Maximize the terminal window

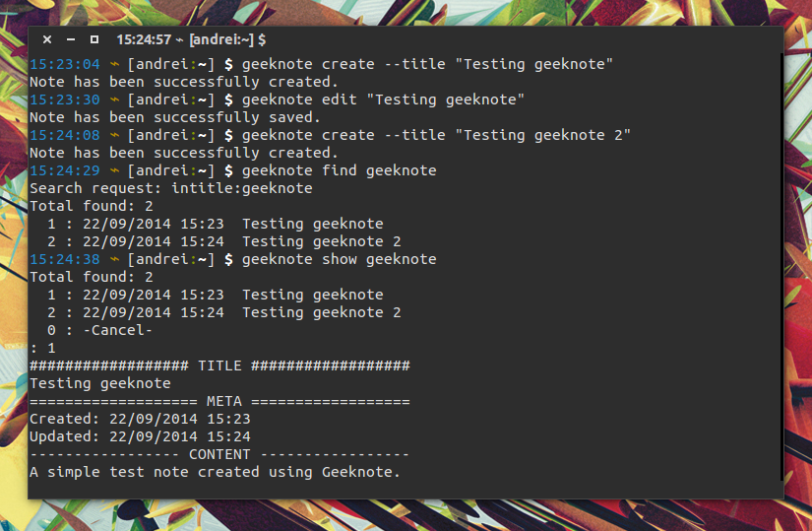click(x=94, y=39)
